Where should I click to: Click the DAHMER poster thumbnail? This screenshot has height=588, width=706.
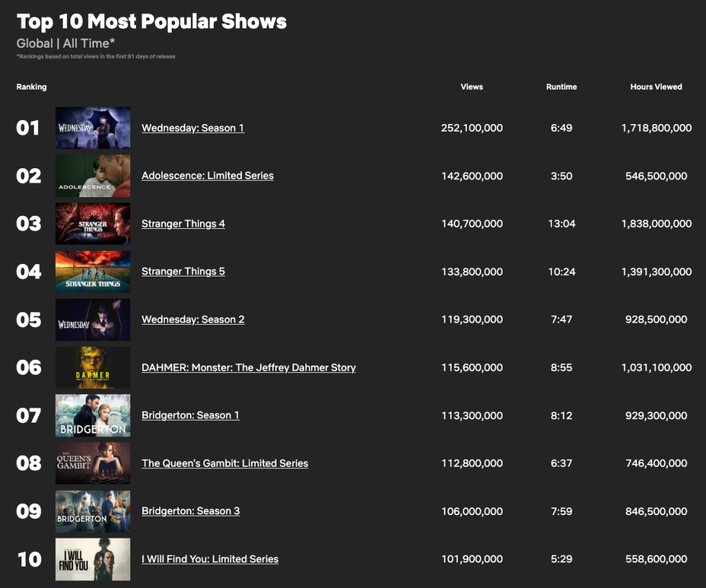pos(93,367)
